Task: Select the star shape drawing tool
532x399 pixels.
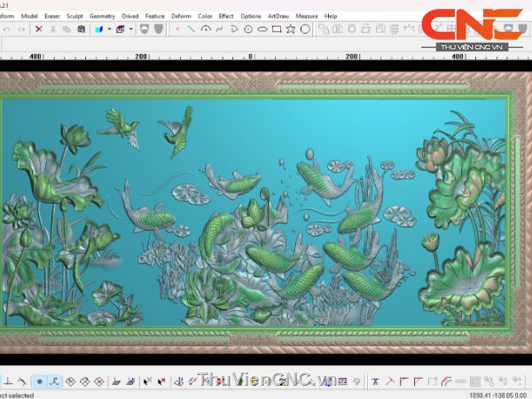Action: point(291,29)
